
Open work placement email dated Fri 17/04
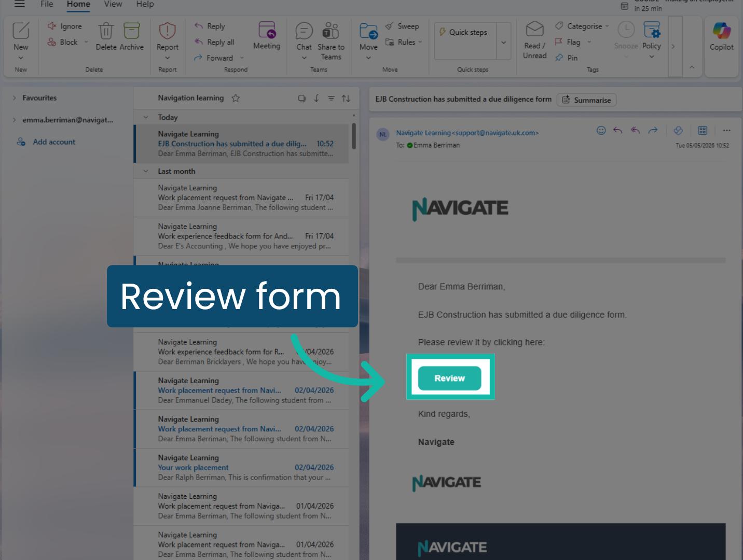pos(241,198)
